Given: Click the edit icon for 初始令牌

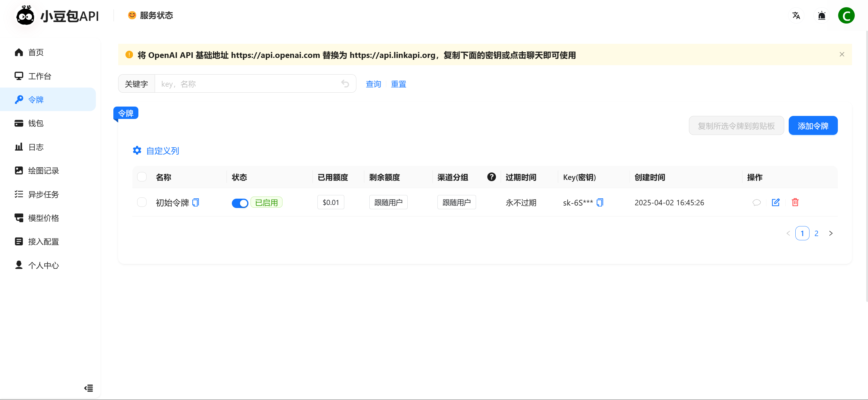Looking at the screenshot, I should click(x=776, y=202).
